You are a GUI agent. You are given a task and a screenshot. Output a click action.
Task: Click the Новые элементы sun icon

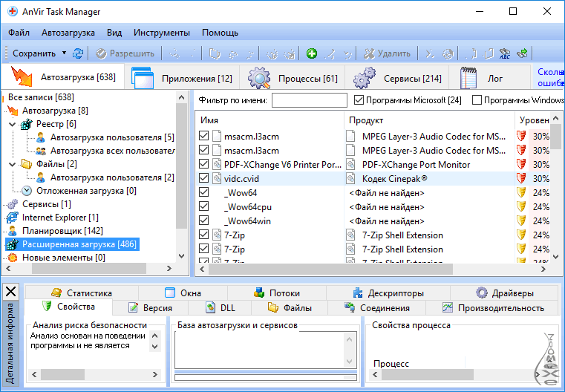point(13,258)
